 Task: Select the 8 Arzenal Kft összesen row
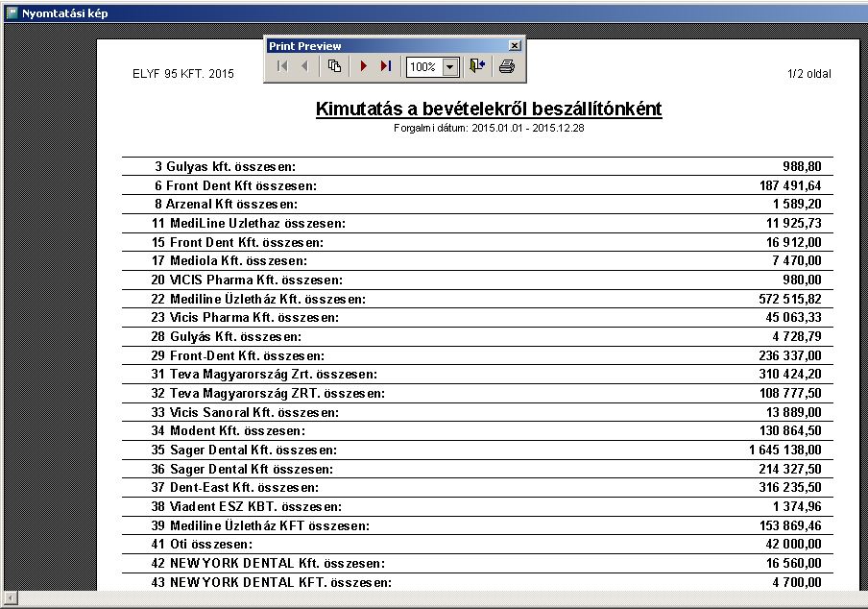point(477,205)
